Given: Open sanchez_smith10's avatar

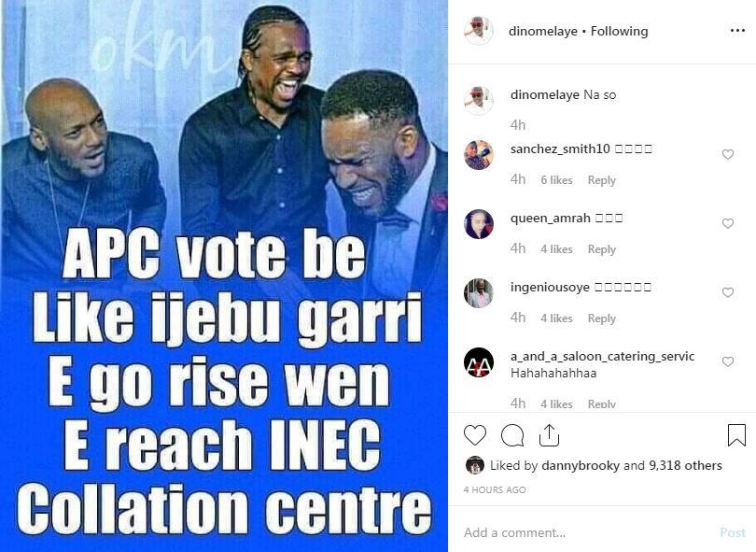Looking at the screenshot, I should pyautogui.click(x=478, y=155).
